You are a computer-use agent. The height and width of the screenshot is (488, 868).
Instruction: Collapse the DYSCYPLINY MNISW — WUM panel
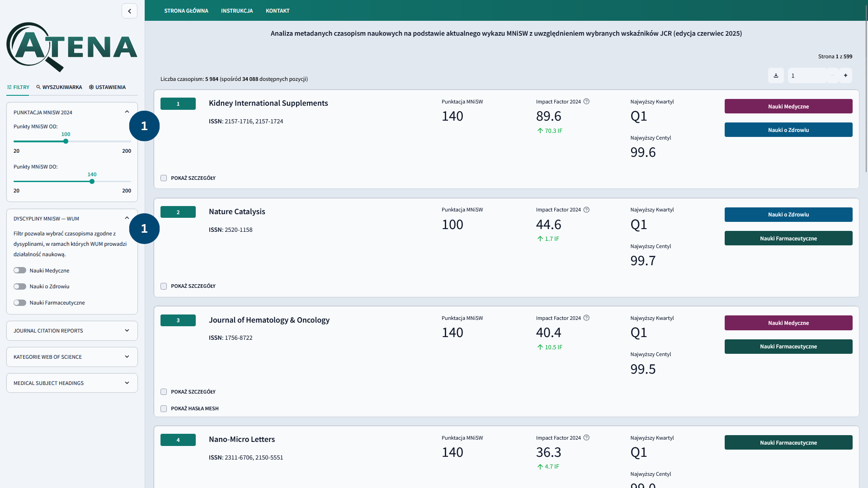pos(127,218)
